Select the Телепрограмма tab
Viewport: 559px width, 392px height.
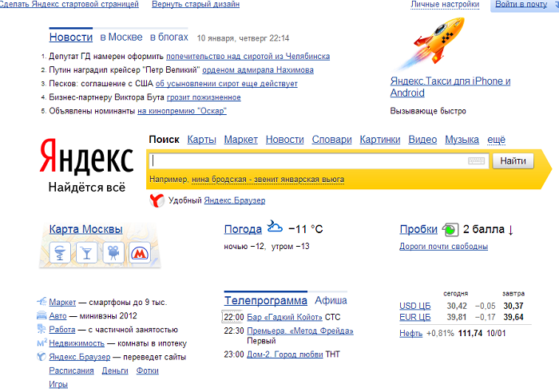point(266,300)
